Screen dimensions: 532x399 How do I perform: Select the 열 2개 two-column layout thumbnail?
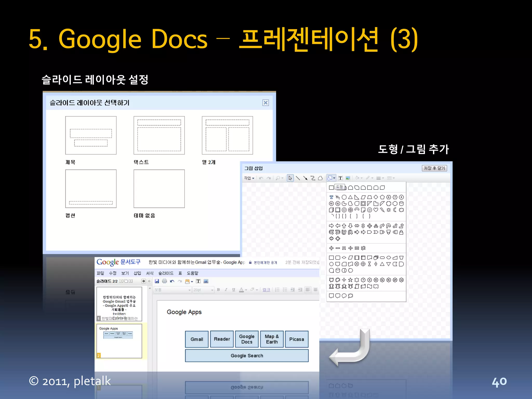227,135
